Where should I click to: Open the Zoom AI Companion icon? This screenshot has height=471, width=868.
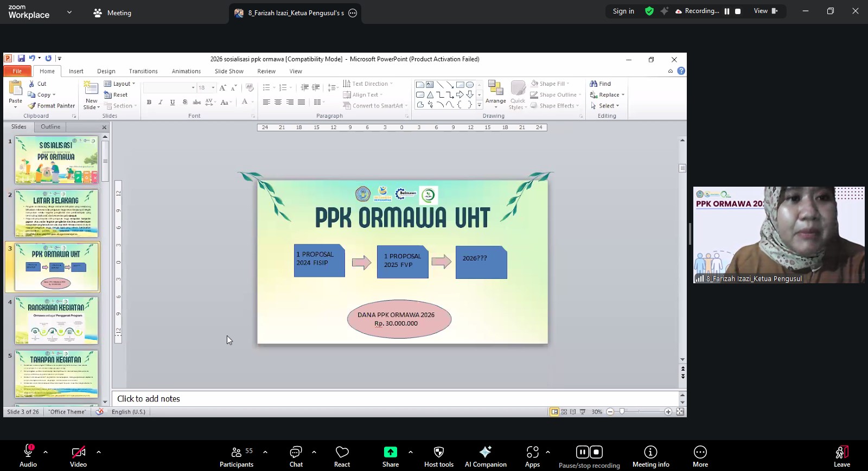coord(486,453)
